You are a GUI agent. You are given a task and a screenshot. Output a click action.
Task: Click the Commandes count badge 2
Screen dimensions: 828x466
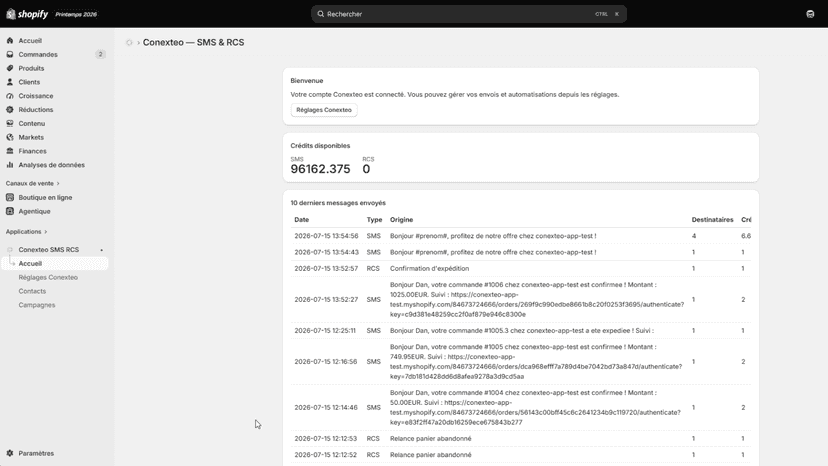(100, 54)
